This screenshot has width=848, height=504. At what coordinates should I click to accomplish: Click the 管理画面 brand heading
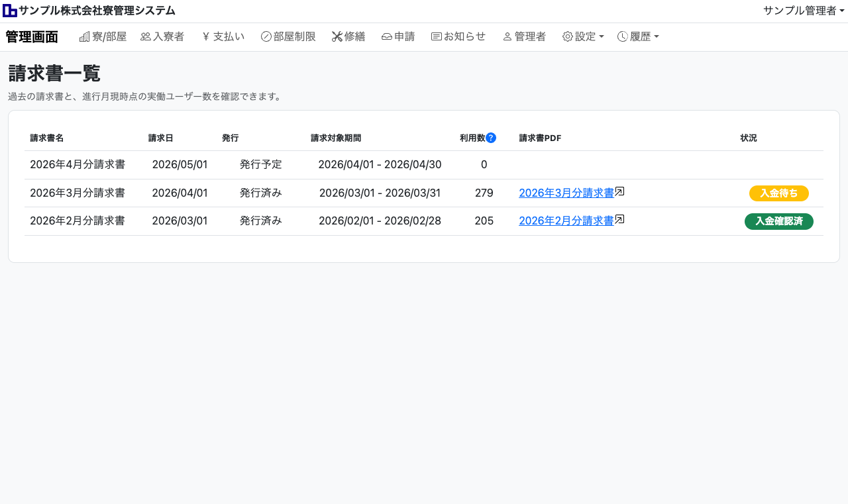coord(32,37)
